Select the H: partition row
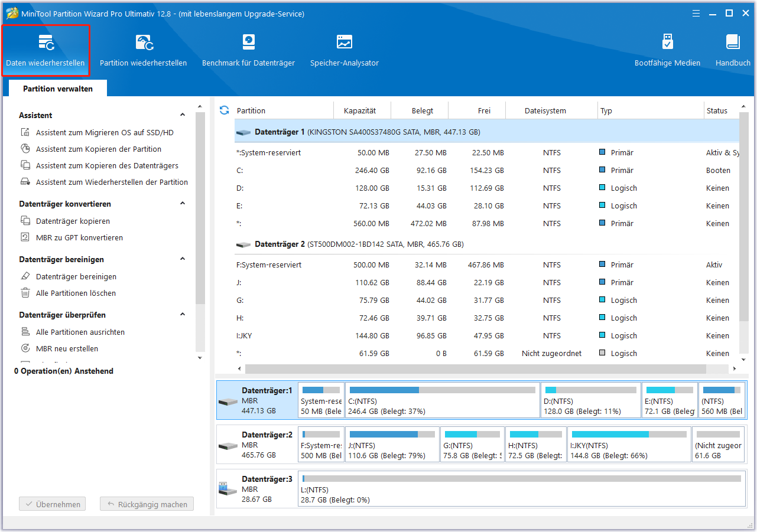This screenshot has width=757, height=532. (487, 318)
